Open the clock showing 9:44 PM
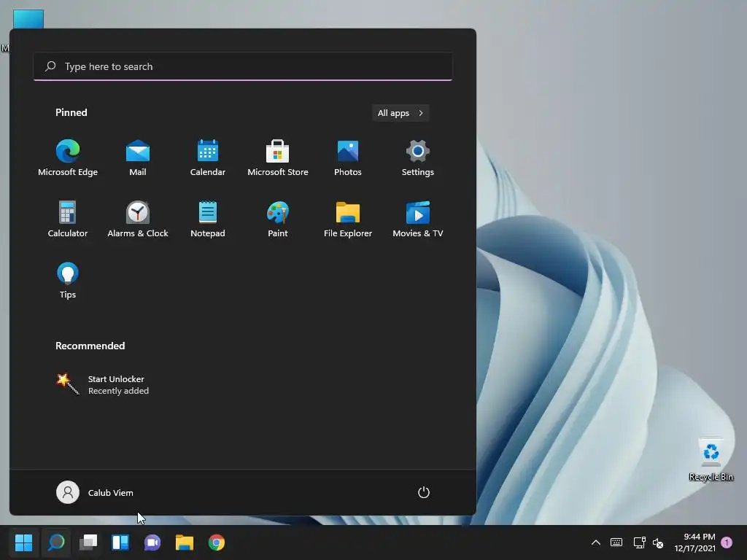The height and width of the screenshot is (560, 747). point(694,542)
